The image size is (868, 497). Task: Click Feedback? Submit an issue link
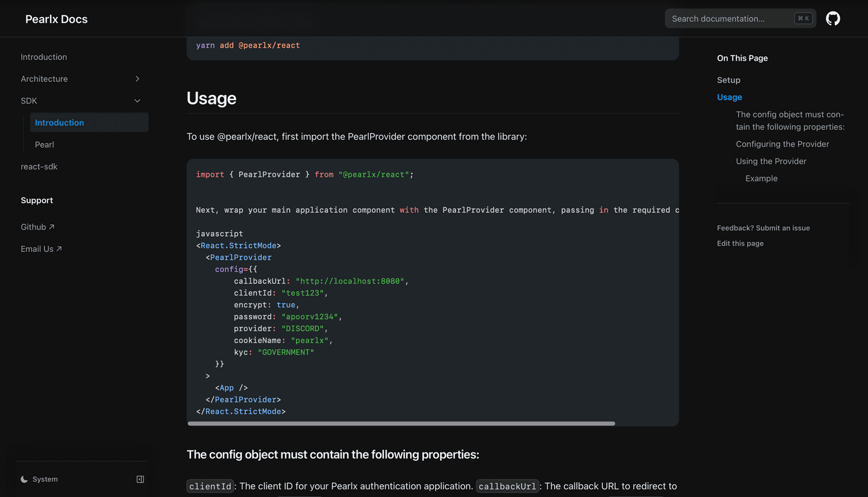(763, 228)
